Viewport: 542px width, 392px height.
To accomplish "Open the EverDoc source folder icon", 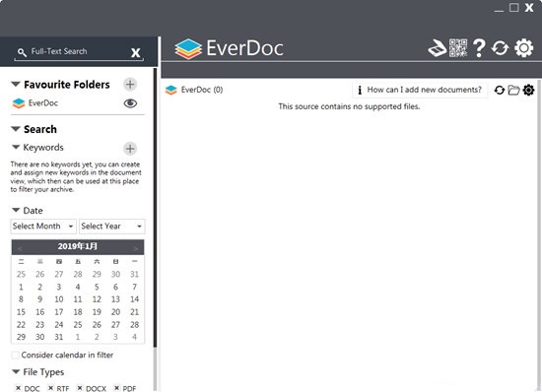I will 513,91.
